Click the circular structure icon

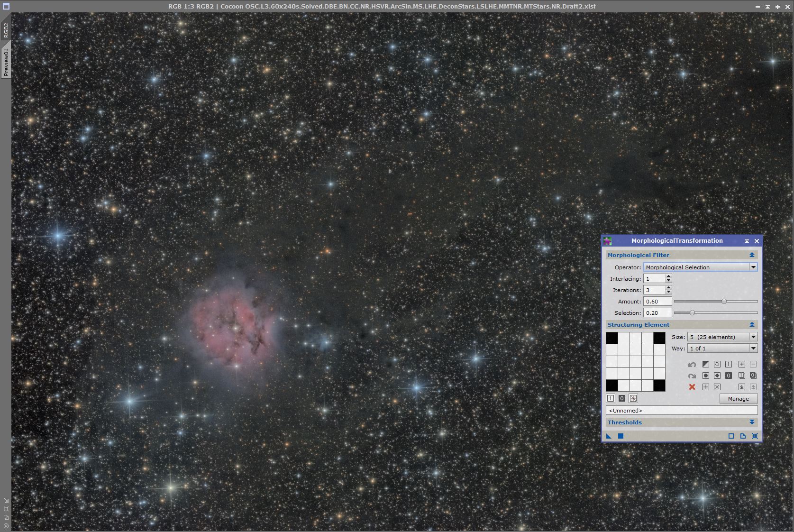coord(706,376)
